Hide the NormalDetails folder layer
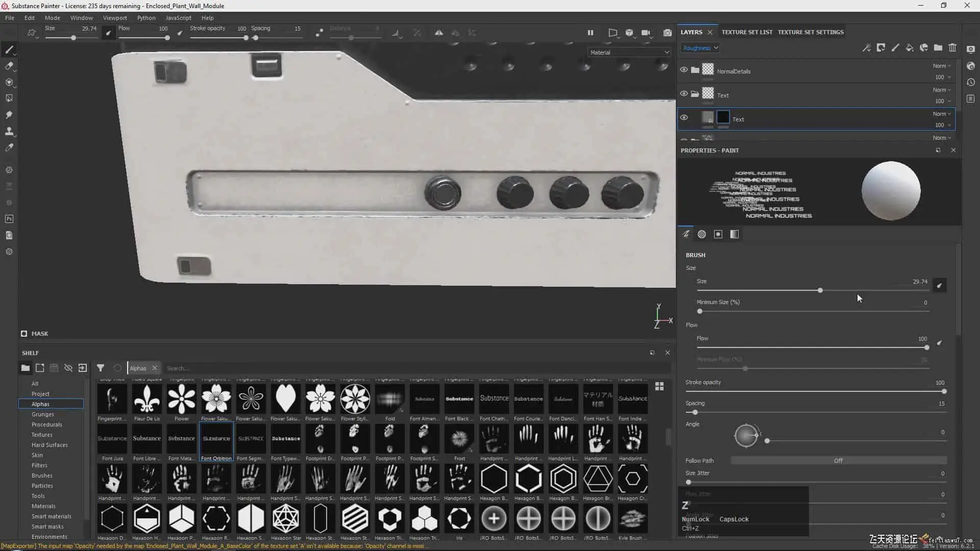 [684, 70]
